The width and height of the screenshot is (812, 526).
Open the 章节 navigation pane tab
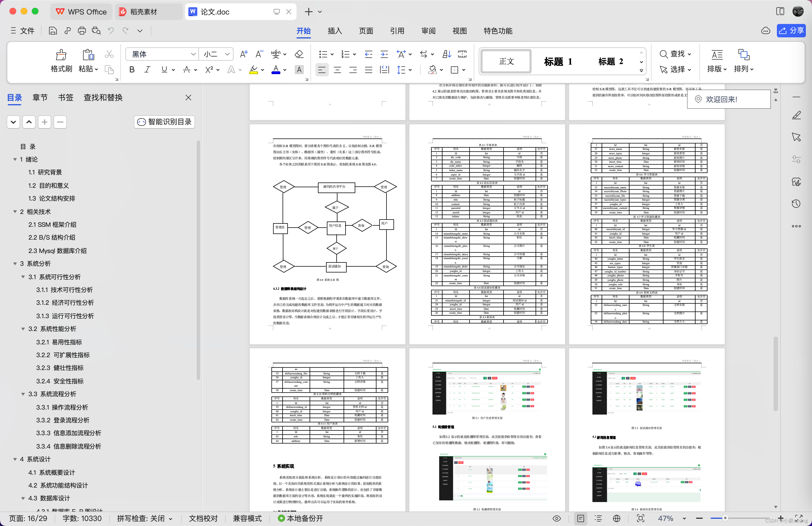40,98
